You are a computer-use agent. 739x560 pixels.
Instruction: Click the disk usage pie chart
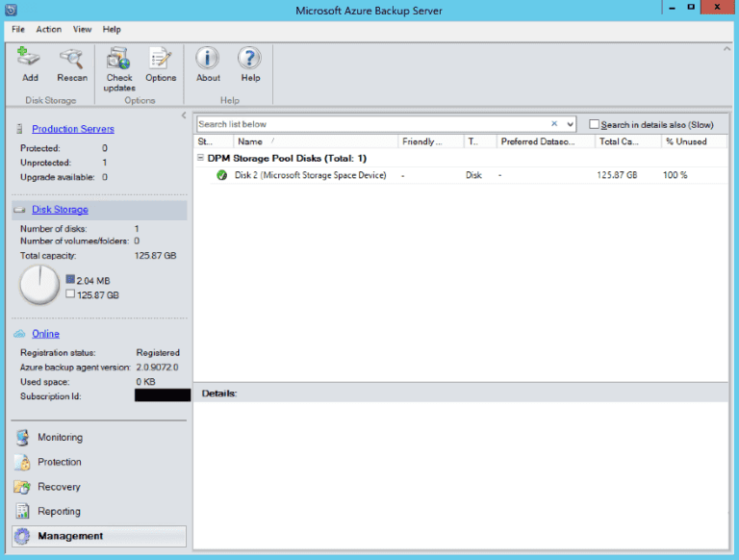tap(39, 284)
